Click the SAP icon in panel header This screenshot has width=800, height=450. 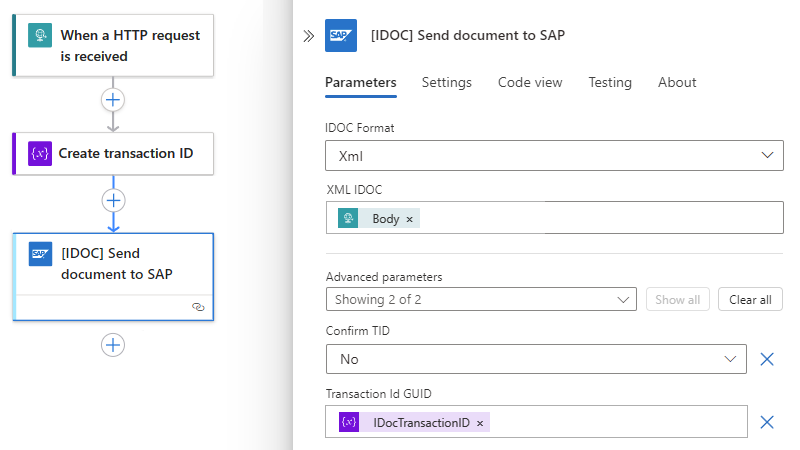point(341,36)
